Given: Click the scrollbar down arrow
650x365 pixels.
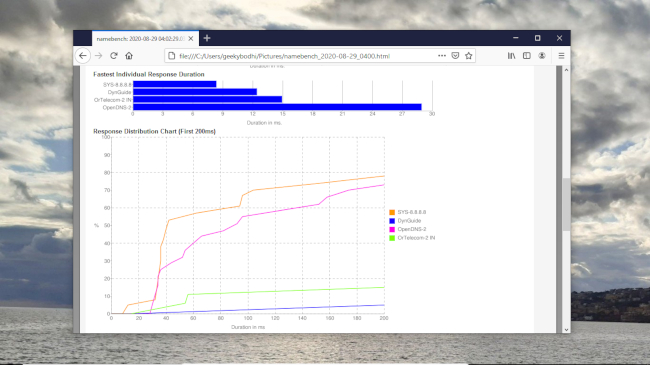Looking at the screenshot, I should 566,330.
